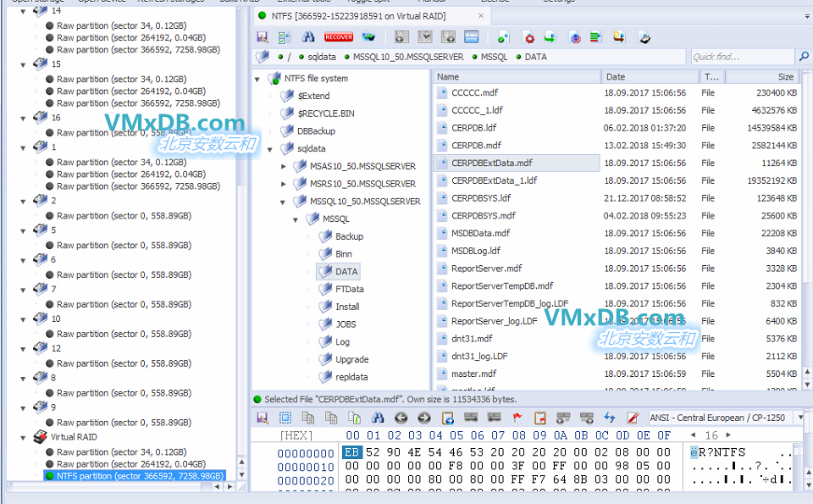This screenshot has width=813, height=504.
Task: Expand the MSAS10_50.MSSQLSERVER folder
Action: [283, 166]
